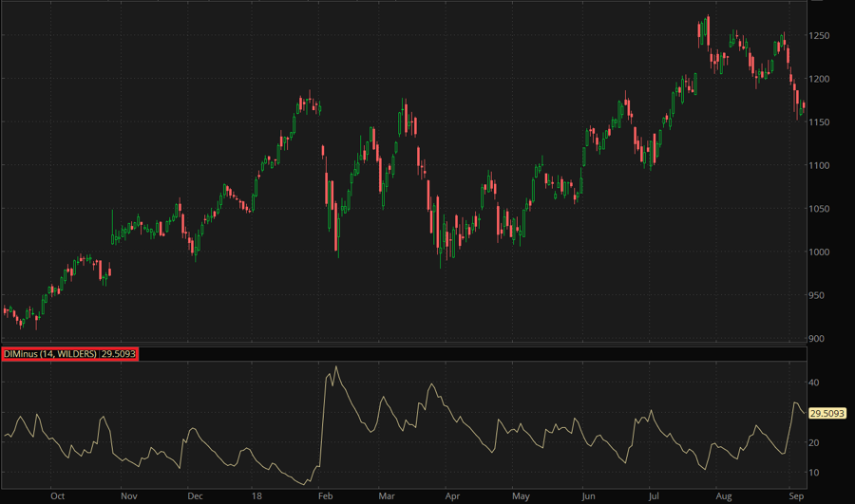Click the Feb label on time axis
Viewport: 855px width, 504px height.
324,495
